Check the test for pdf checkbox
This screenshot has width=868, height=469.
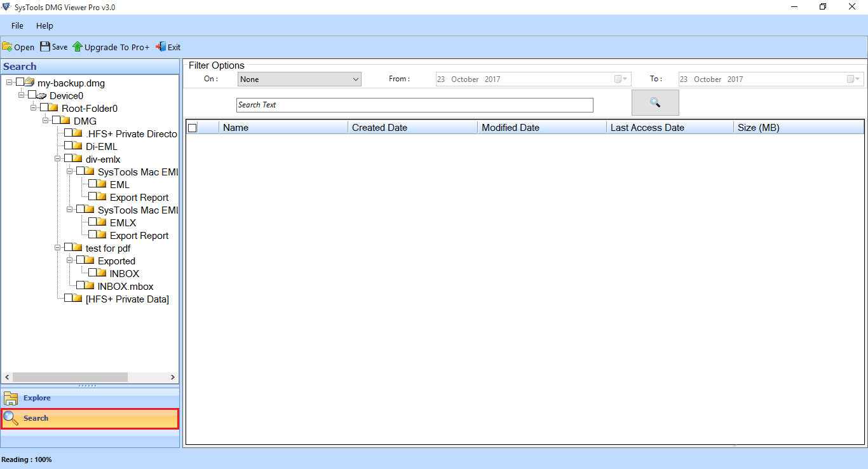pos(68,247)
